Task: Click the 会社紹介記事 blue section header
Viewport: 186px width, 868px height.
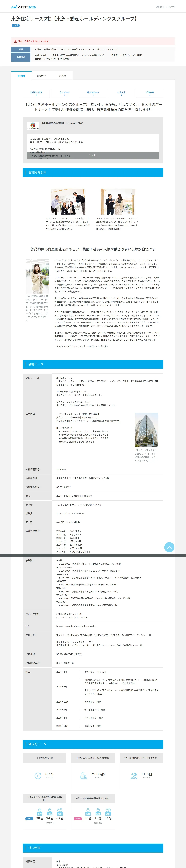Action: tap(93, 173)
